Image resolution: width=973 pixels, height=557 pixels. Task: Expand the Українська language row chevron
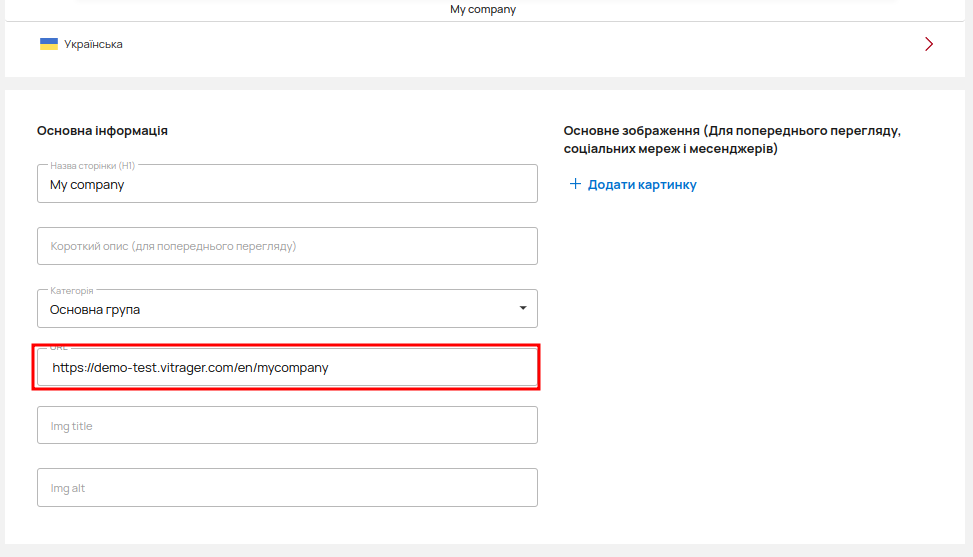(x=929, y=44)
